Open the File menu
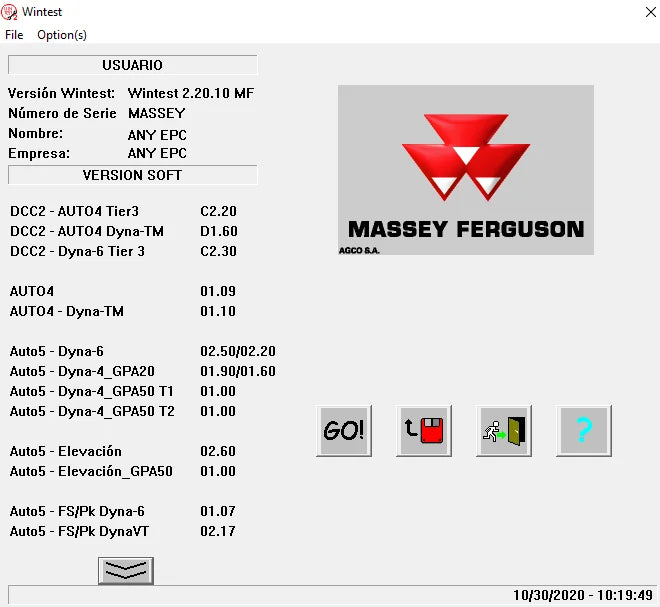This screenshot has height=607, width=660. 14,35
